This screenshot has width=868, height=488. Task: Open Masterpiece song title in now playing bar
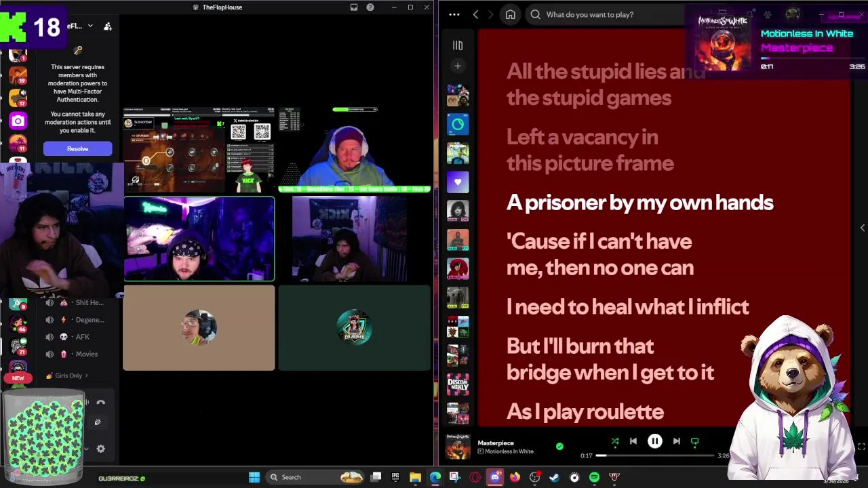point(496,443)
